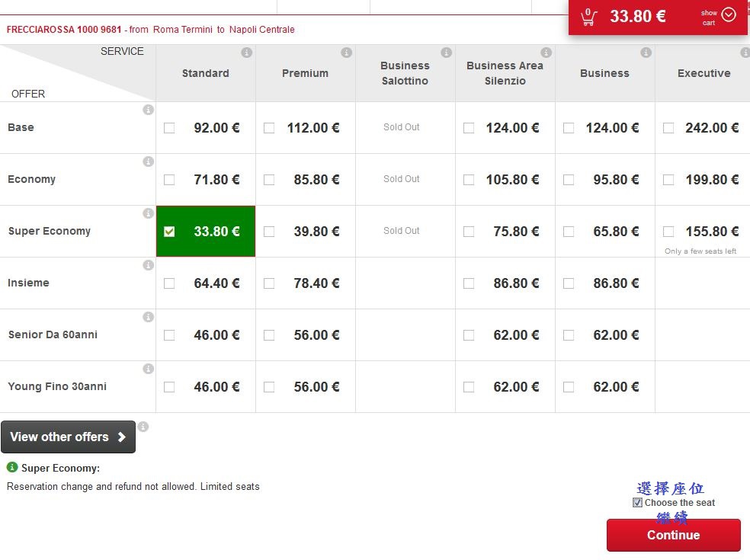
Task: Click Base Business 124.00 € price
Action: pos(612,128)
